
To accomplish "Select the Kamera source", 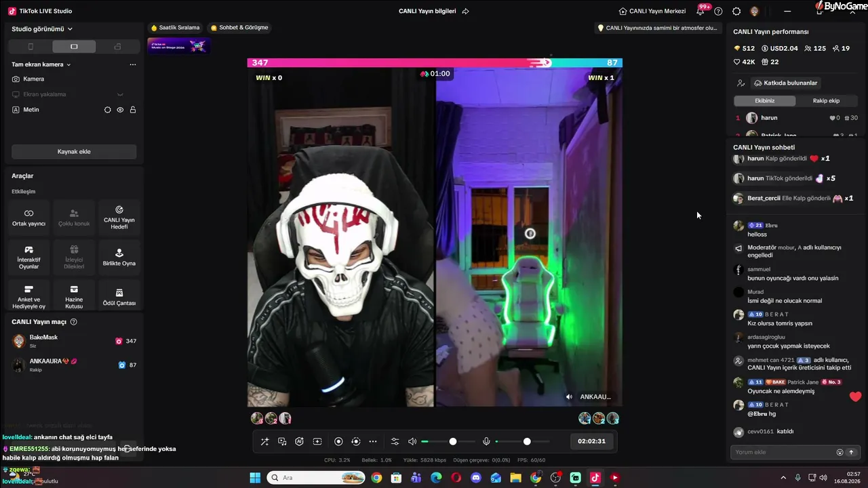I will [74, 79].
